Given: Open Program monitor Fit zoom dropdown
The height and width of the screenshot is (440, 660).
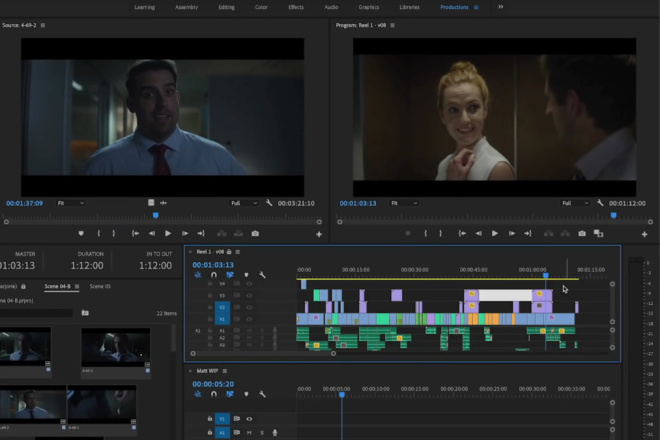Looking at the screenshot, I should pos(404,203).
